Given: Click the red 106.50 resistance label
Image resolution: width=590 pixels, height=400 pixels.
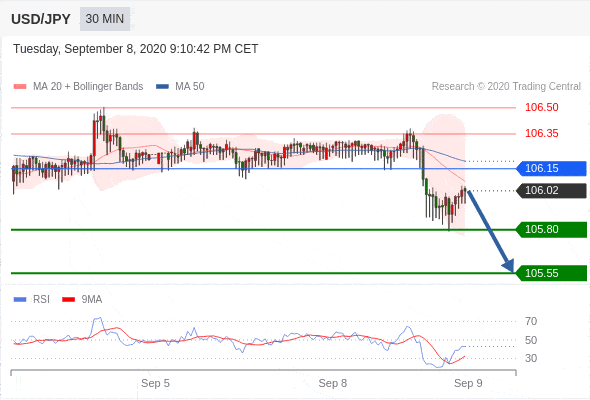Looking at the screenshot, I should click(541, 107).
